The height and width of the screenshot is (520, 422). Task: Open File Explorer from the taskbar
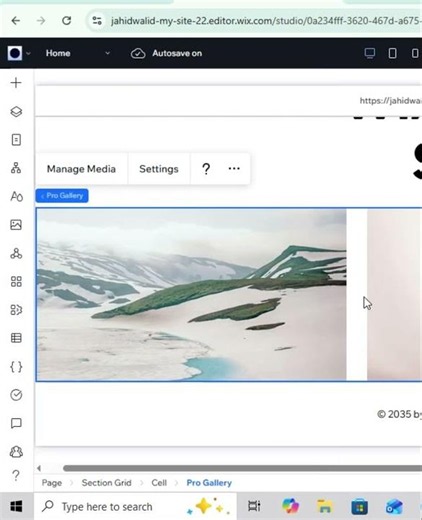pos(325,506)
